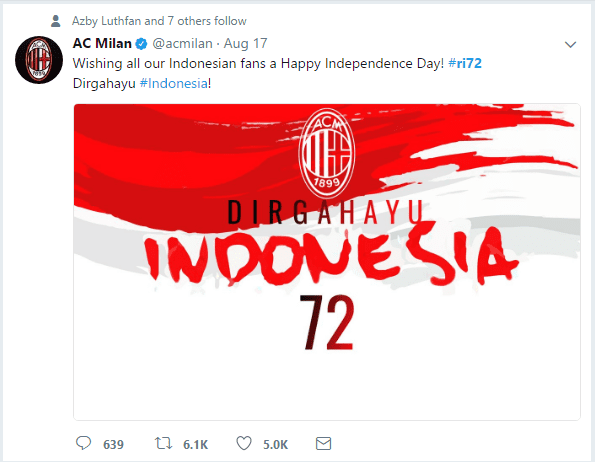
Task: Open the AC Milan profile avatar
Action: coord(39,60)
